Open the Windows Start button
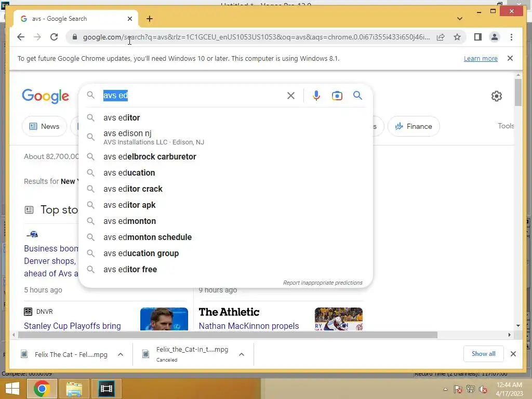This screenshot has height=399, width=532. click(x=12, y=389)
